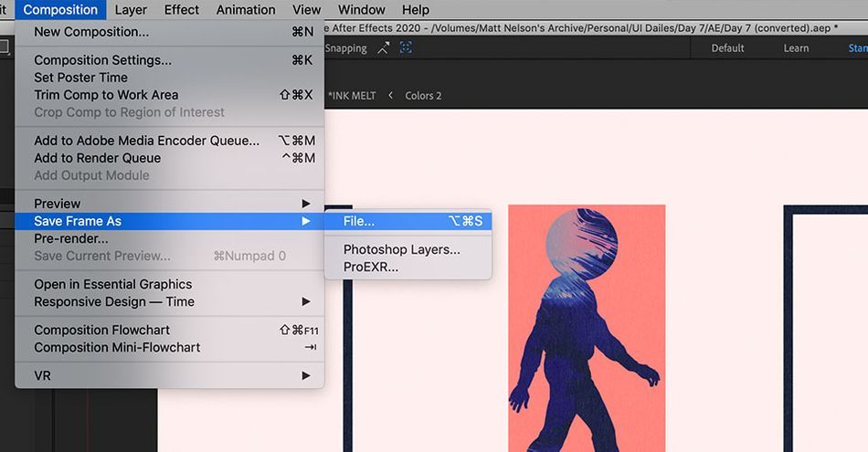Screen dimensions: 868x452
Task: Select Save Frame As menu entry
Action: coord(169,221)
